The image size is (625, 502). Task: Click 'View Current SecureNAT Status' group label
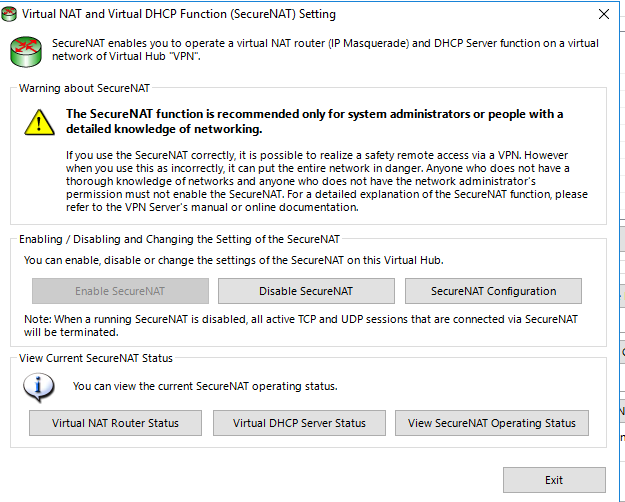coord(96,358)
